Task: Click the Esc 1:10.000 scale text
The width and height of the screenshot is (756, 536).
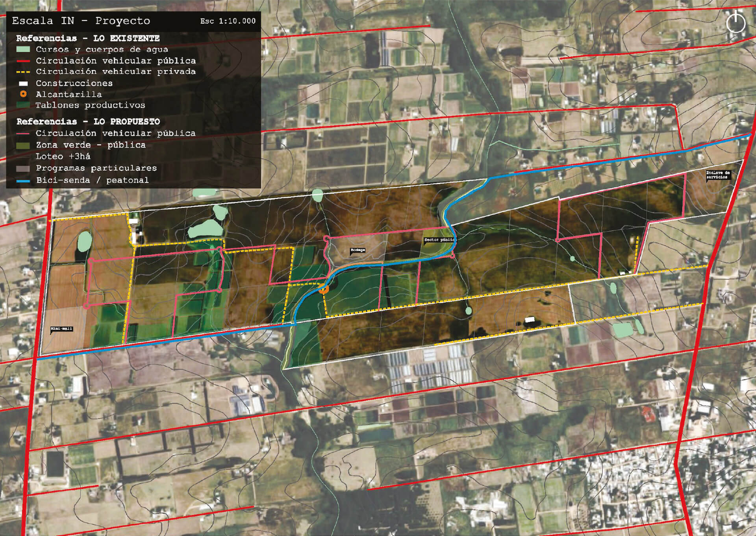Action: (x=228, y=21)
